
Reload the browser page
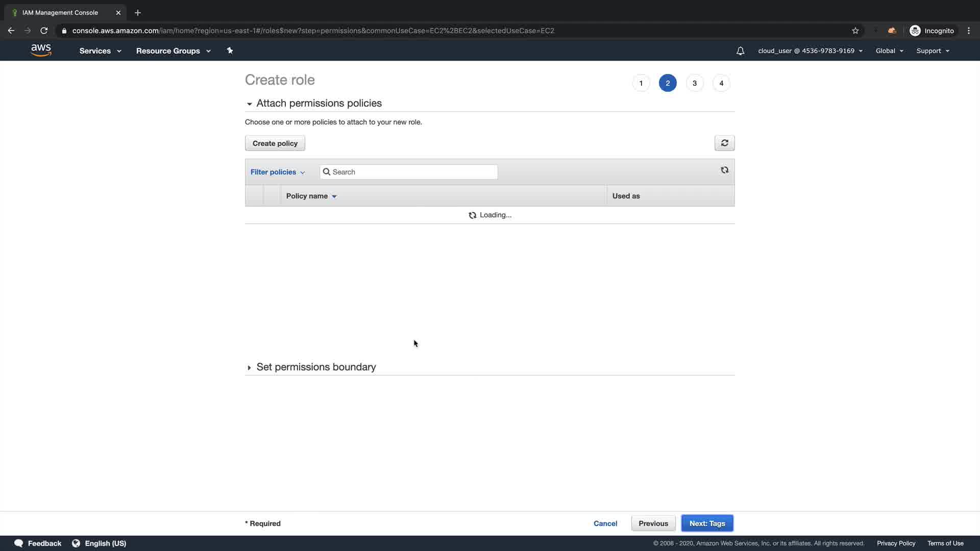[x=44, y=31]
